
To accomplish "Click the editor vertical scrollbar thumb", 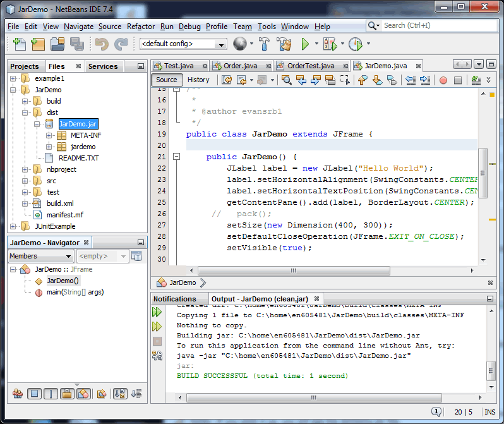I will 483,173.
